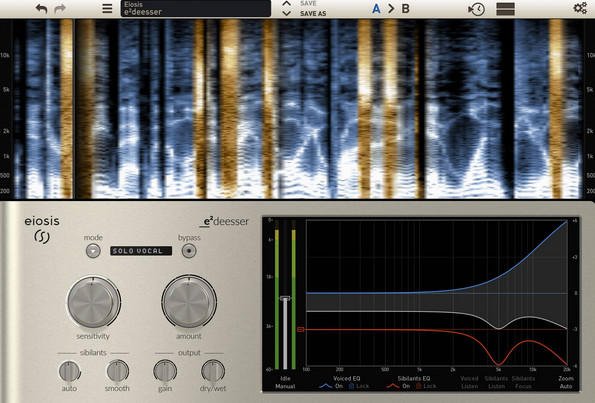Open the mode dropdown button
Screen dimensions: 595x403
point(93,251)
